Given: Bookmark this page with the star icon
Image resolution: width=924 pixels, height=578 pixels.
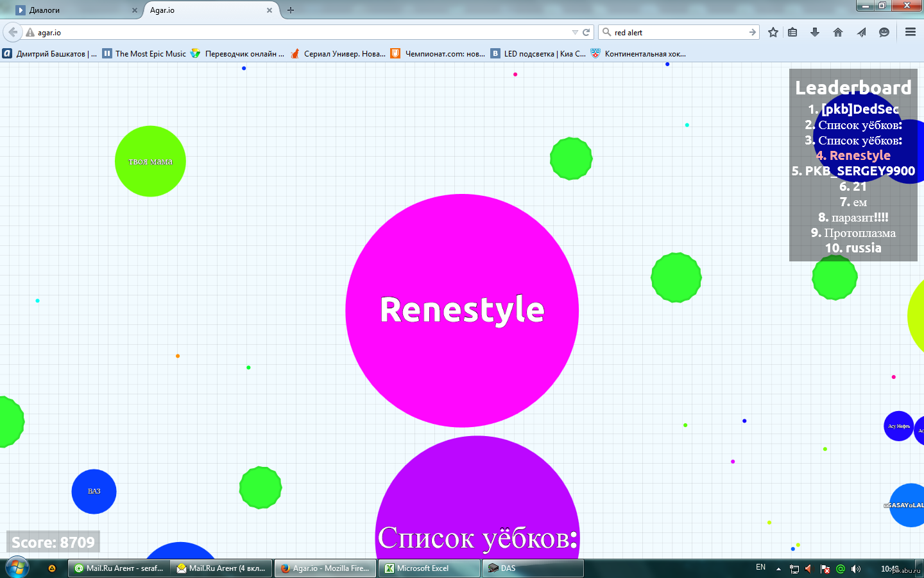Looking at the screenshot, I should tap(773, 32).
